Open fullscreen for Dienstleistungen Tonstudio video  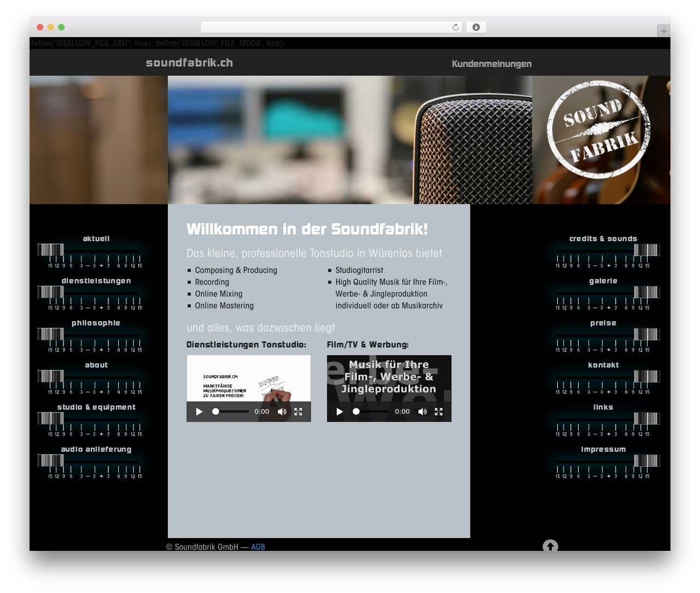tap(298, 411)
